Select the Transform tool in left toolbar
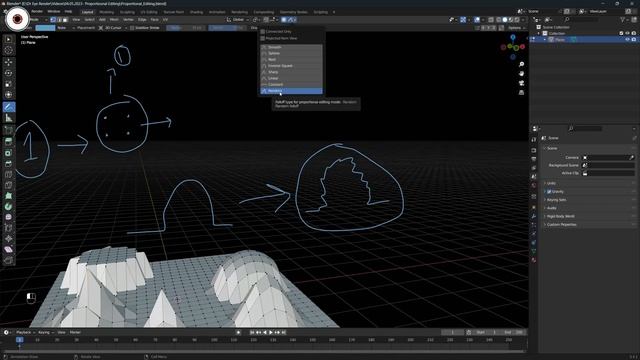Viewport: 640px width, 360px height. point(9,95)
